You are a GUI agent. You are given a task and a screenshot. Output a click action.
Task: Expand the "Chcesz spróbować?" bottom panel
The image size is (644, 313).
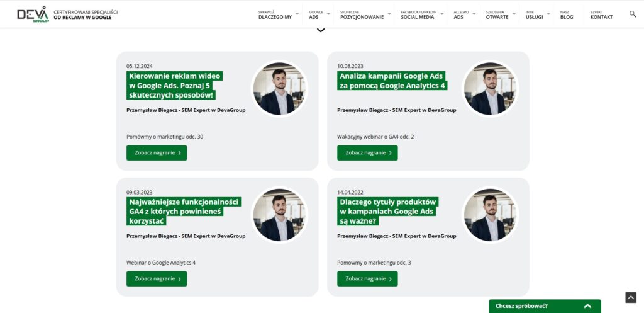(545, 306)
